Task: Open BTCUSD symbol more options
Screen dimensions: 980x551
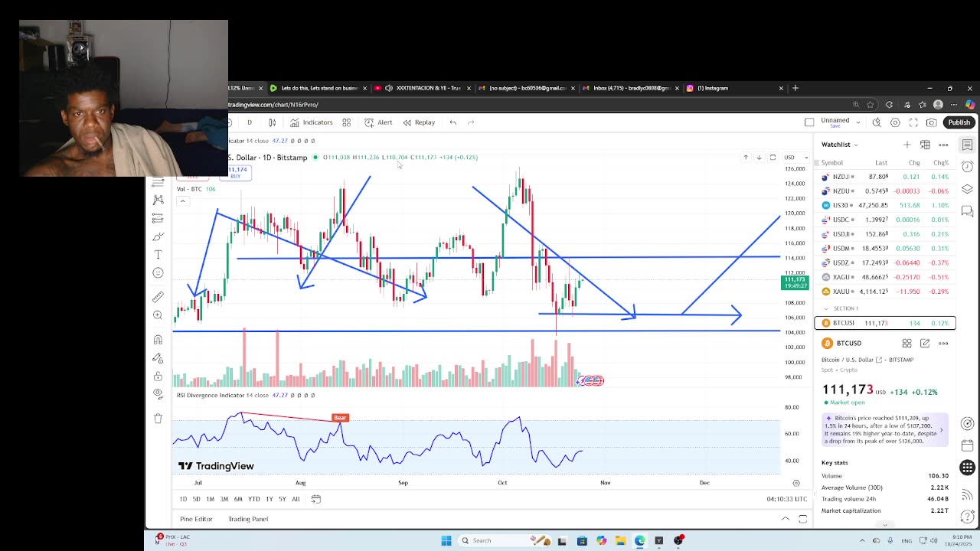Action: (943, 344)
